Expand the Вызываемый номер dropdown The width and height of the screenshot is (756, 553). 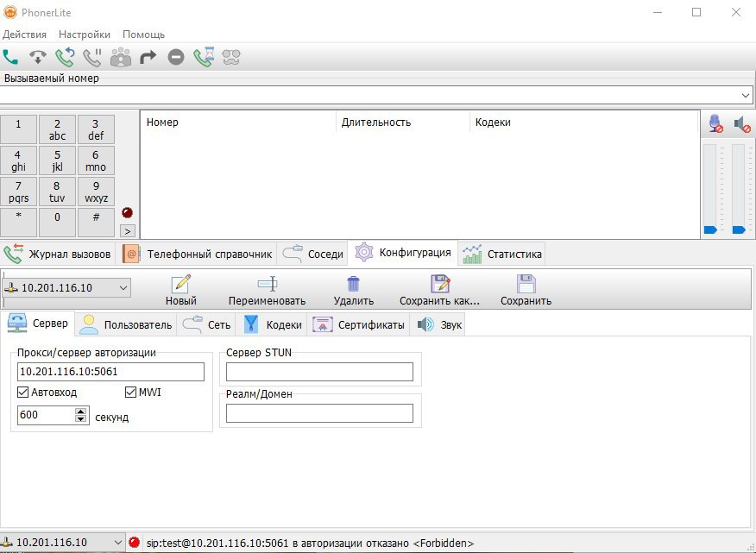tap(746, 96)
